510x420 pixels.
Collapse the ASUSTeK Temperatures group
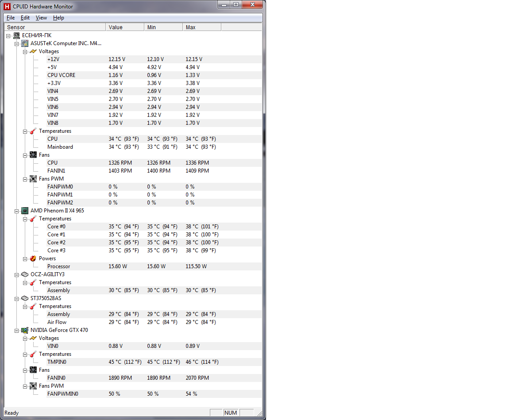point(25,131)
